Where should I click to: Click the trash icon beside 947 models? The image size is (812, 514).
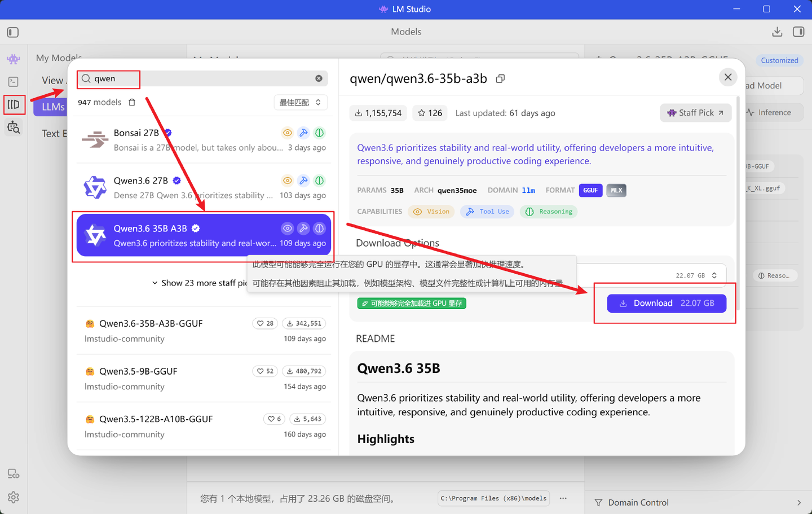tap(132, 102)
